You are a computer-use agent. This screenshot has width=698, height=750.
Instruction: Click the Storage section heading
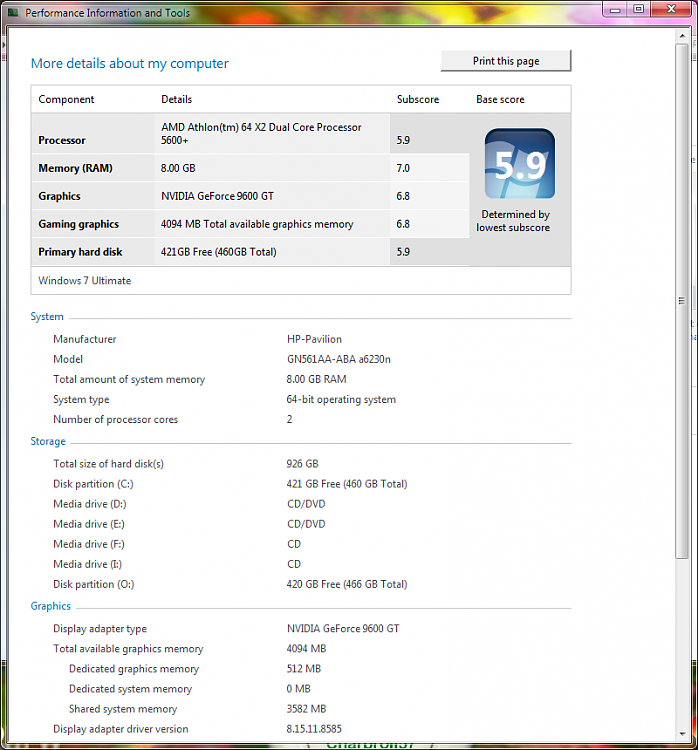48,441
